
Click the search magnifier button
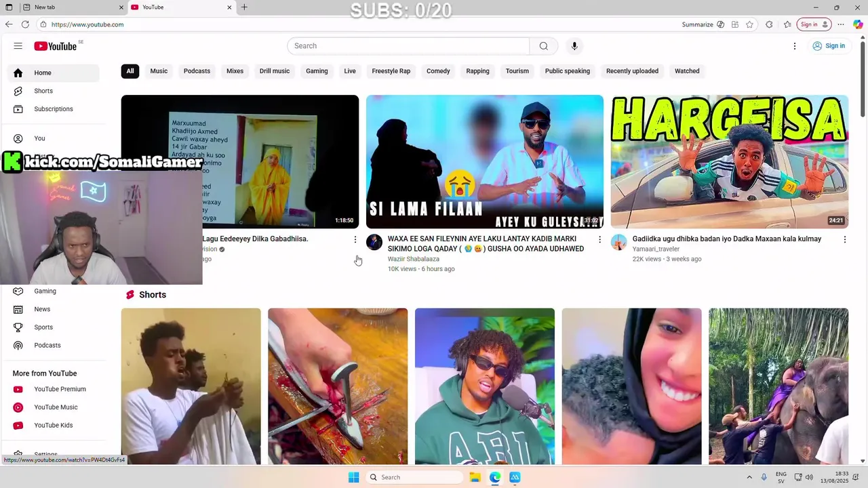(544, 46)
